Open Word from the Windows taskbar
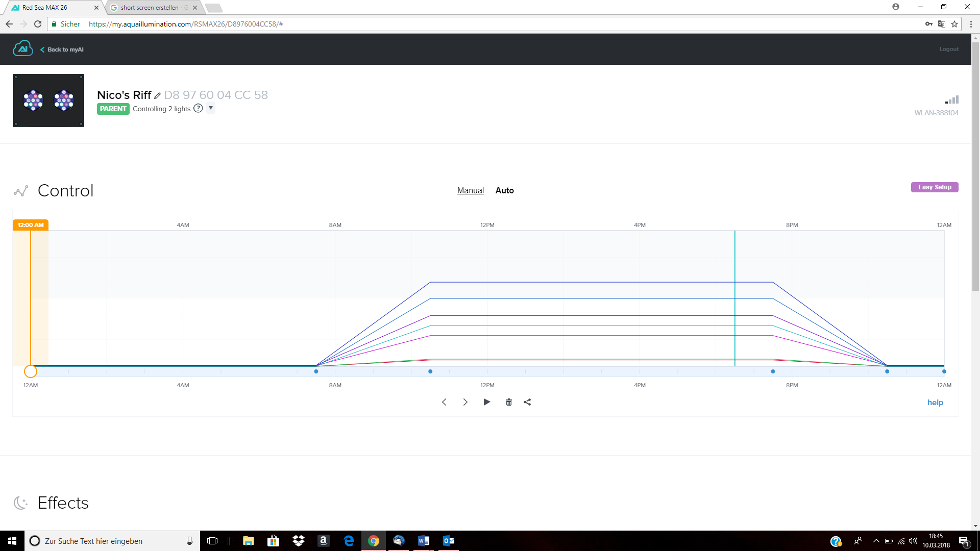The image size is (980, 551). [423, 541]
